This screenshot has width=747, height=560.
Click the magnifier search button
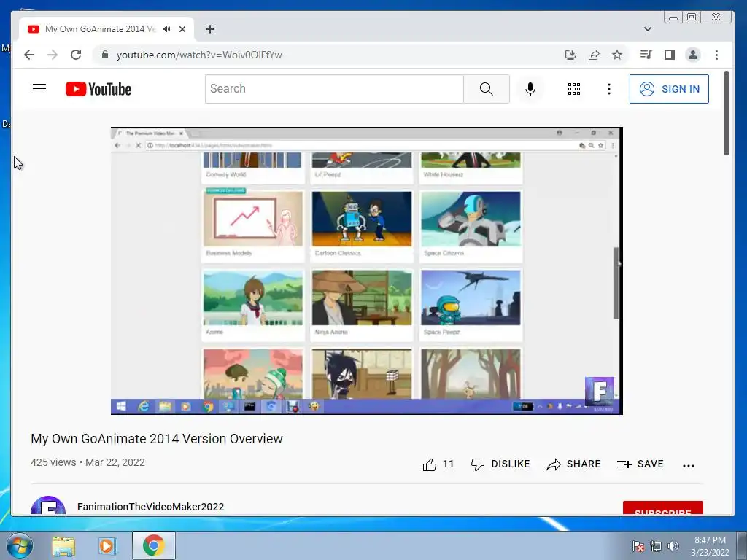(487, 88)
